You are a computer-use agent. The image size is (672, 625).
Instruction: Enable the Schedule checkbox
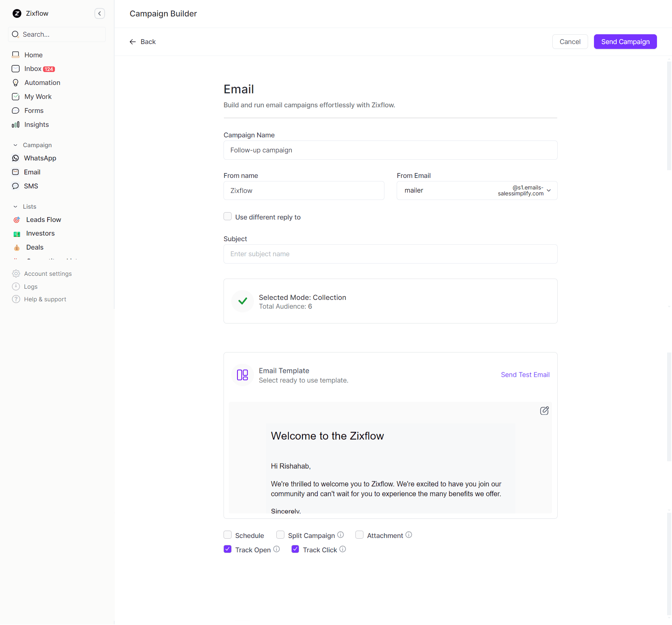point(228,535)
